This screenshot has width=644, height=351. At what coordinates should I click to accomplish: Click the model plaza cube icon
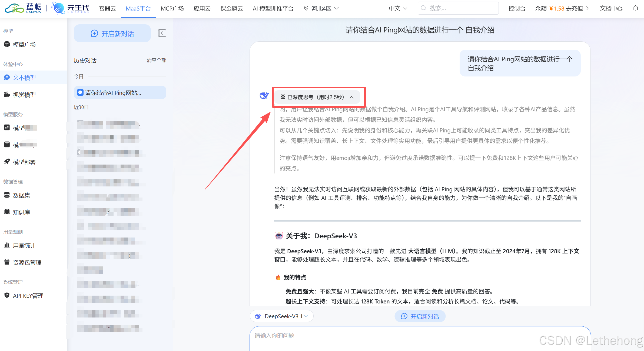pyautogui.click(x=7, y=44)
